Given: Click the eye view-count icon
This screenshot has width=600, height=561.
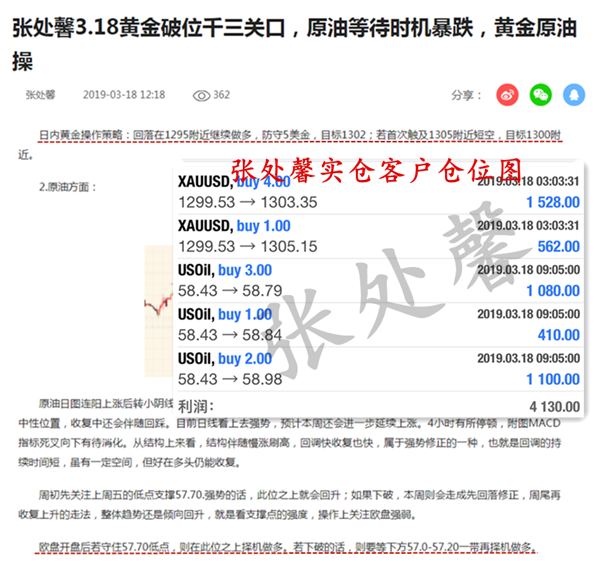Looking at the screenshot, I should pyautogui.click(x=201, y=95).
